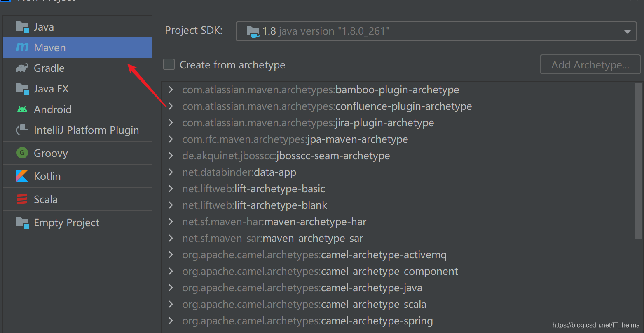Click the Maven m icon
The width and height of the screenshot is (644, 333).
(x=22, y=47)
